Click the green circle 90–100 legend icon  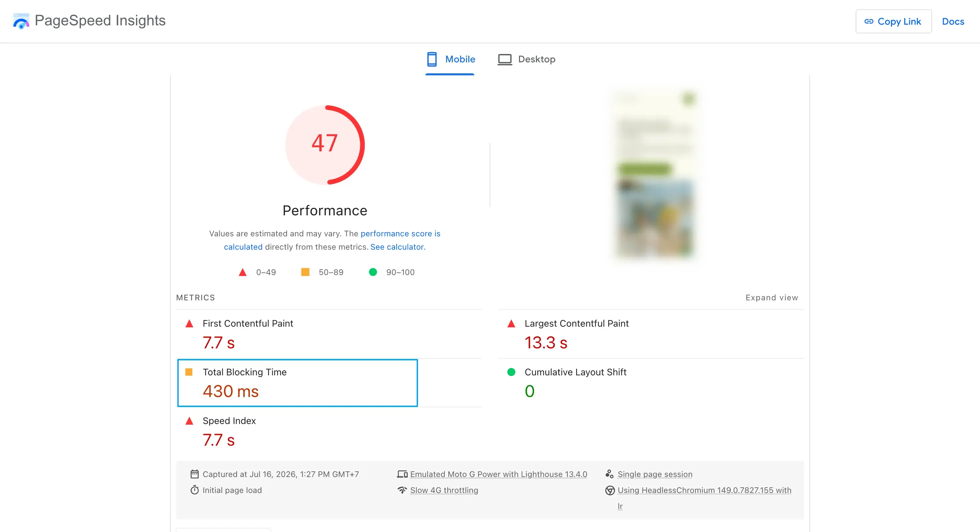pos(373,272)
